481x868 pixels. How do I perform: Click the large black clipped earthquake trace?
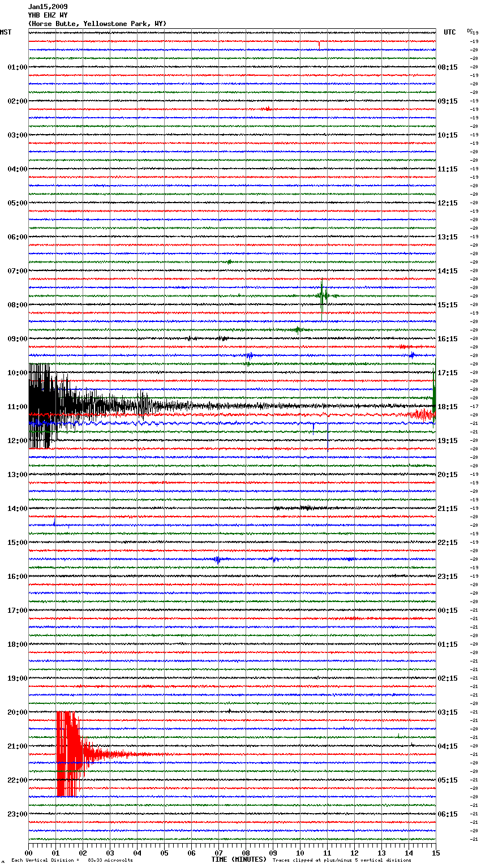point(48,406)
